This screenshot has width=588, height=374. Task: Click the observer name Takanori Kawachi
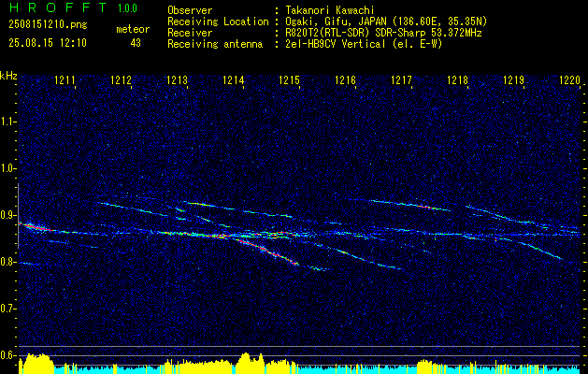click(x=329, y=10)
